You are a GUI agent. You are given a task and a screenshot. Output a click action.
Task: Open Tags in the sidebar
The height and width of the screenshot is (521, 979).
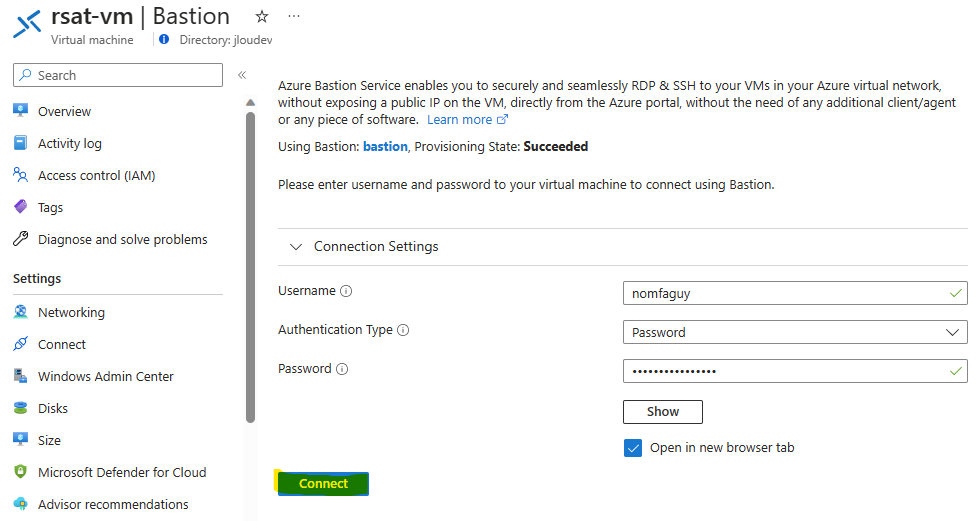tap(51, 207)
